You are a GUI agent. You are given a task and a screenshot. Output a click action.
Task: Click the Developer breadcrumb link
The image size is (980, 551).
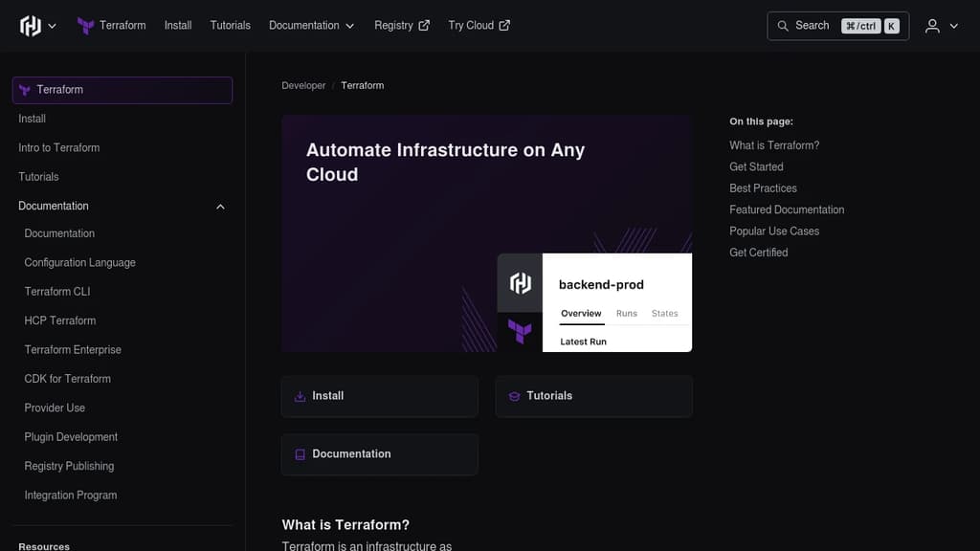tap(303, 85)
